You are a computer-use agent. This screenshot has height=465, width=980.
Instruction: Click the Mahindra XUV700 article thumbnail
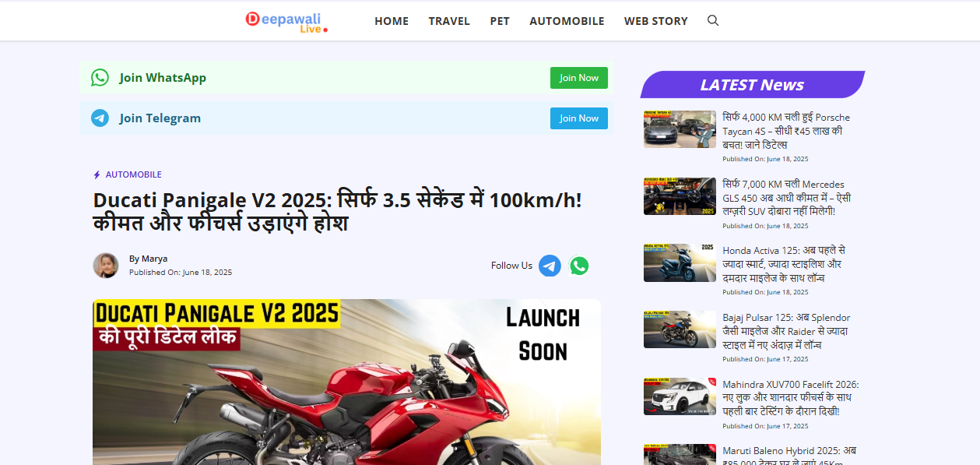pos(680,396)
